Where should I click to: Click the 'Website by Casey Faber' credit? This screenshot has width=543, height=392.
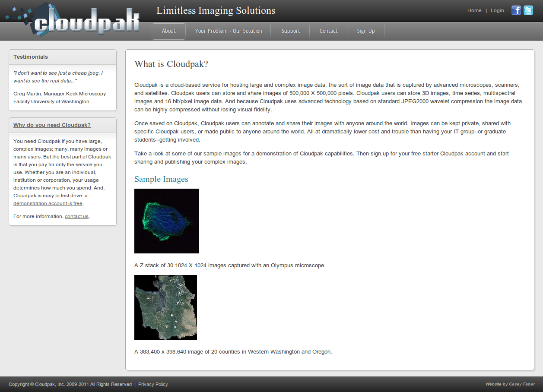510,384
